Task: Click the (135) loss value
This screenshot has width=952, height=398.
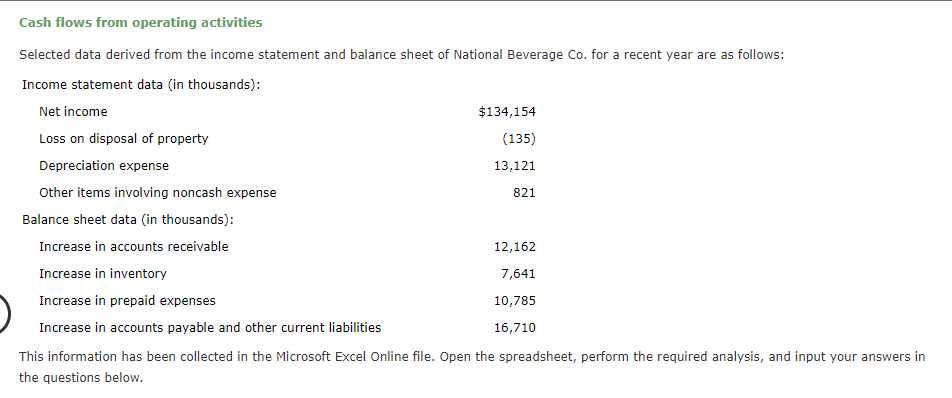Action: pos(519,139)
